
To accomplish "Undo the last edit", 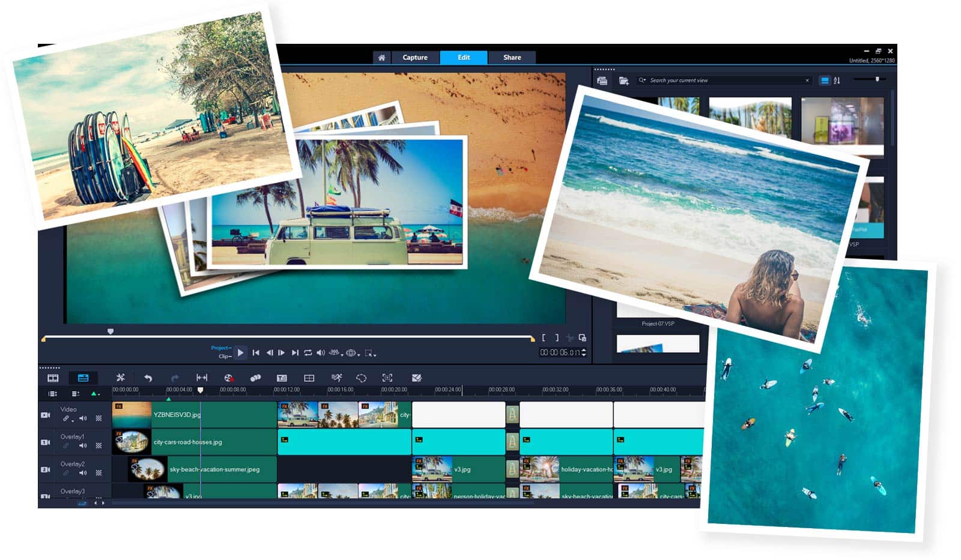I will [149, 378].
